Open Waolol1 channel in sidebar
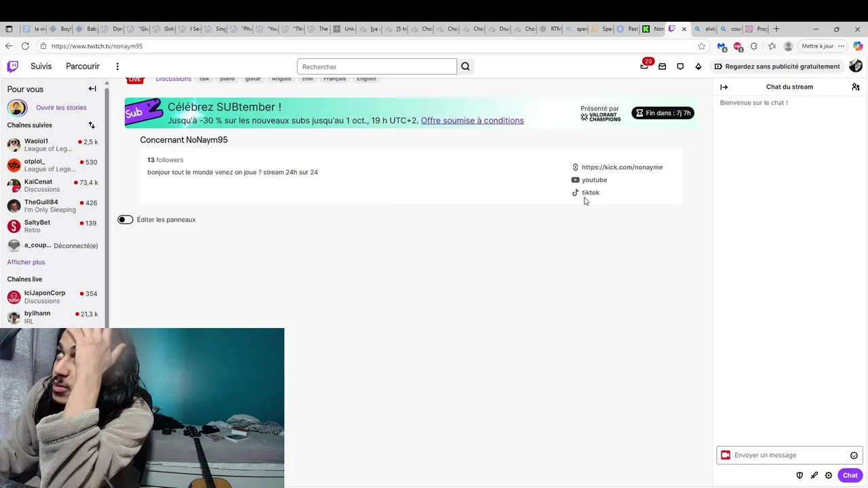Viewport: 868px width, 488px height. pyautogui.click(x=53, y=145)
